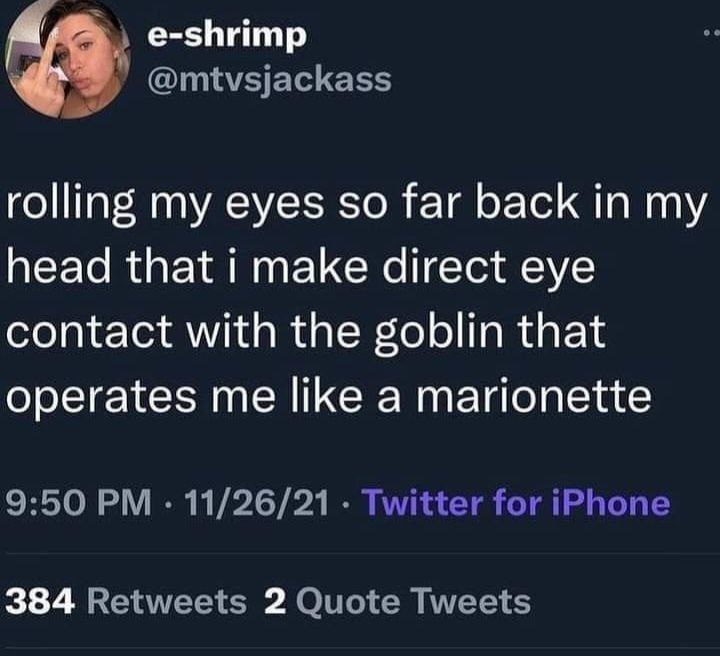Click the tweet line starting with rolling

tap(357, 203)
